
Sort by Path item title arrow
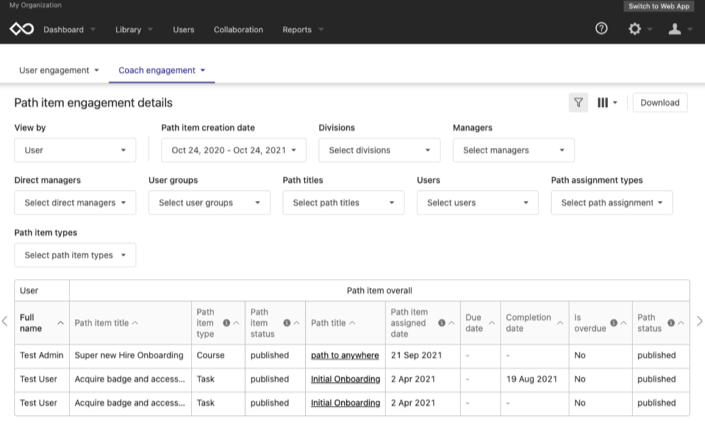tap(135, 323)
